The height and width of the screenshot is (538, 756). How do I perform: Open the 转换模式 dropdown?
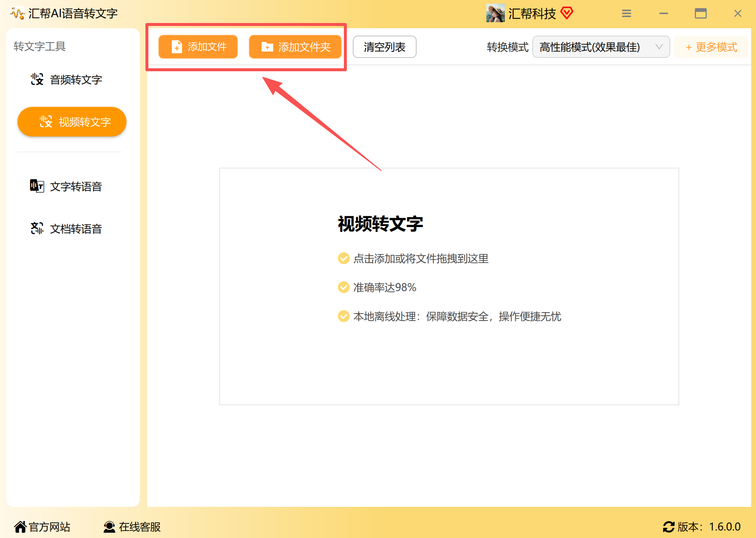pyautogui.click(x=601, y=47)
